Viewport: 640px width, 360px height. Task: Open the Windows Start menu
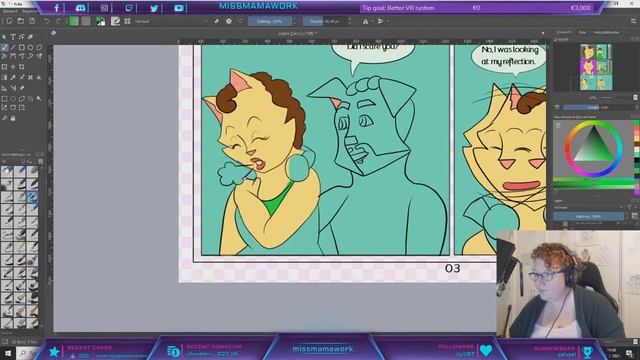coord(7,353)
